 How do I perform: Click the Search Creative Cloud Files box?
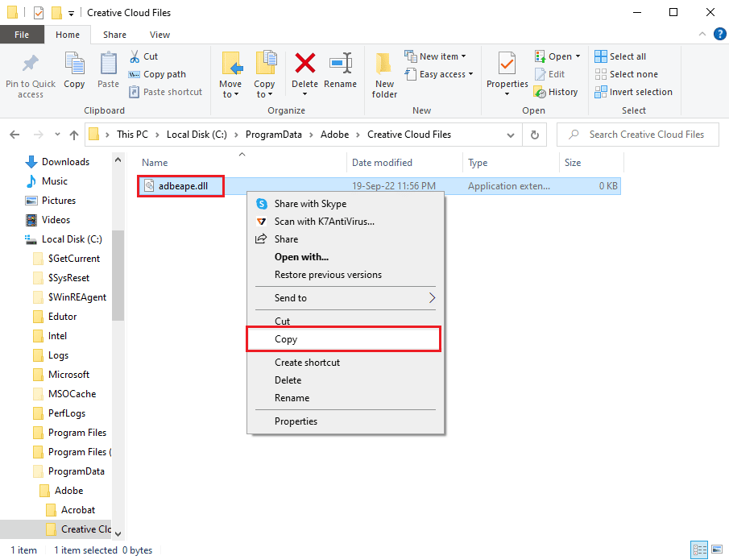click(x=638, y=135)
